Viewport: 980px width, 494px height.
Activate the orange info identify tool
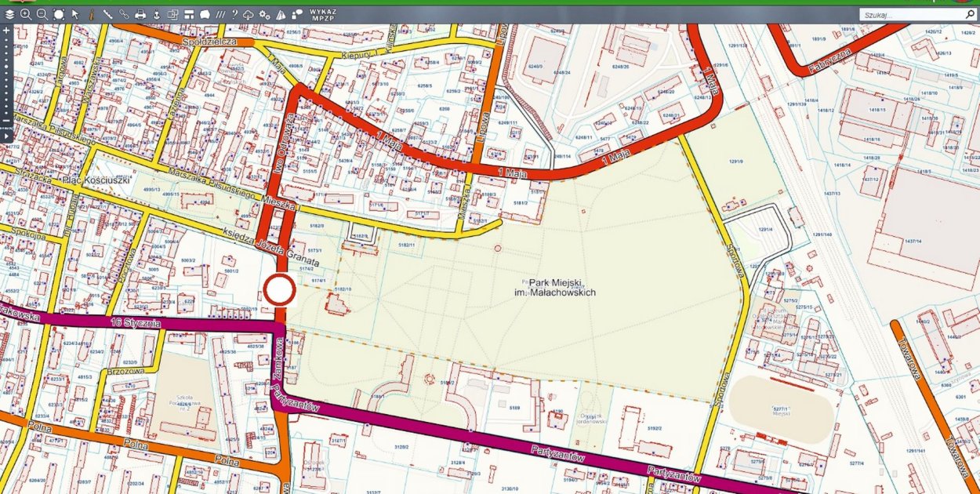[x=91, y=15]
